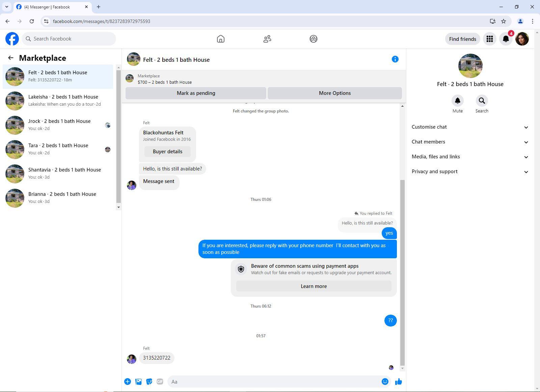The image size is (540, 392).
Task: Open the Brianna 2 beds conversation
Action: 58,198
